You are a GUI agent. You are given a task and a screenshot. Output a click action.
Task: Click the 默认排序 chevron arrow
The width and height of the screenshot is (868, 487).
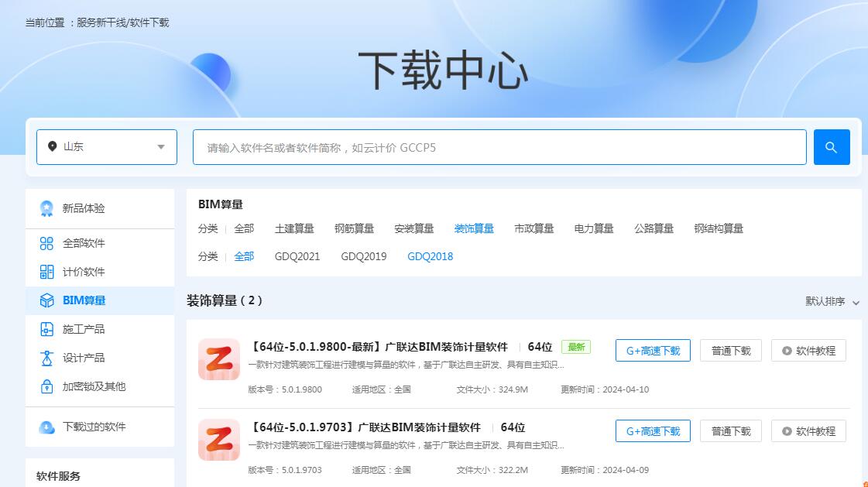(x=856, y=303)
